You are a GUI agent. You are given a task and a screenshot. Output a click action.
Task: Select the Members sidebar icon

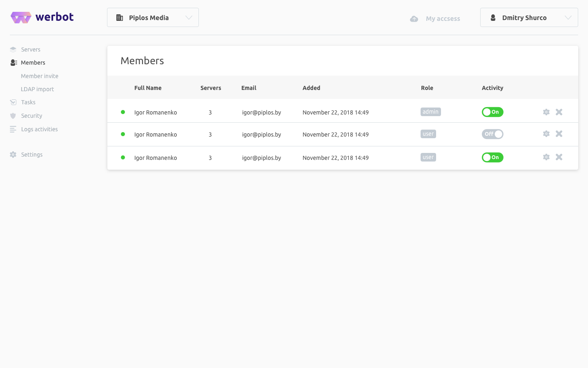pos(13,63)
